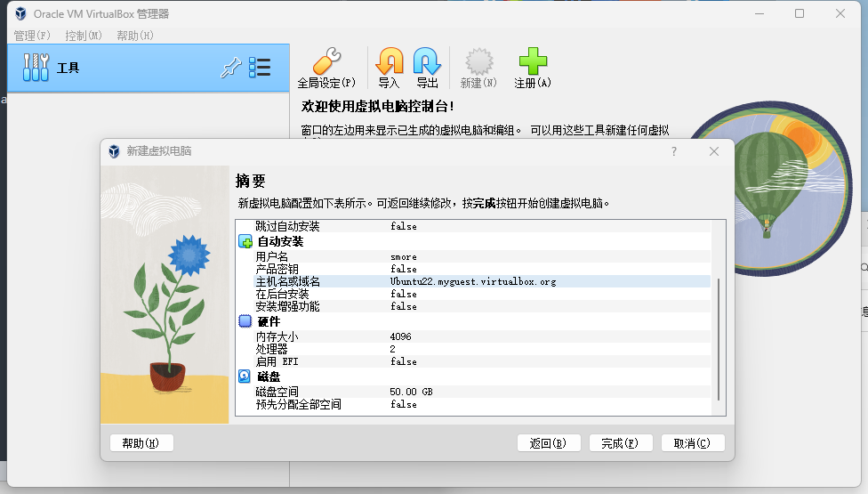Open the 控制(M) menu
The image size is (868, 494).
84,36
